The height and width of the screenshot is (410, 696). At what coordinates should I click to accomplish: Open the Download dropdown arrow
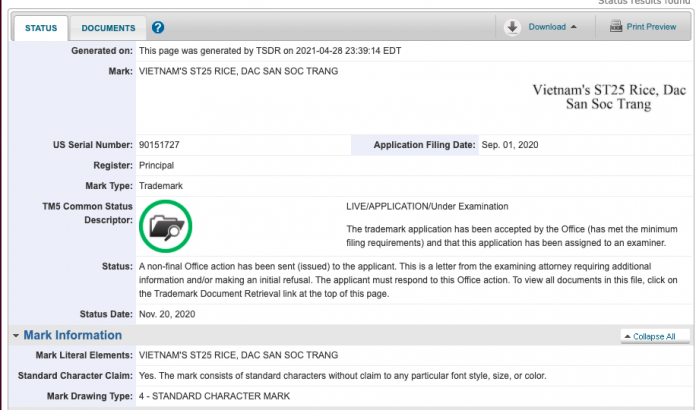(x=573, y=27)
